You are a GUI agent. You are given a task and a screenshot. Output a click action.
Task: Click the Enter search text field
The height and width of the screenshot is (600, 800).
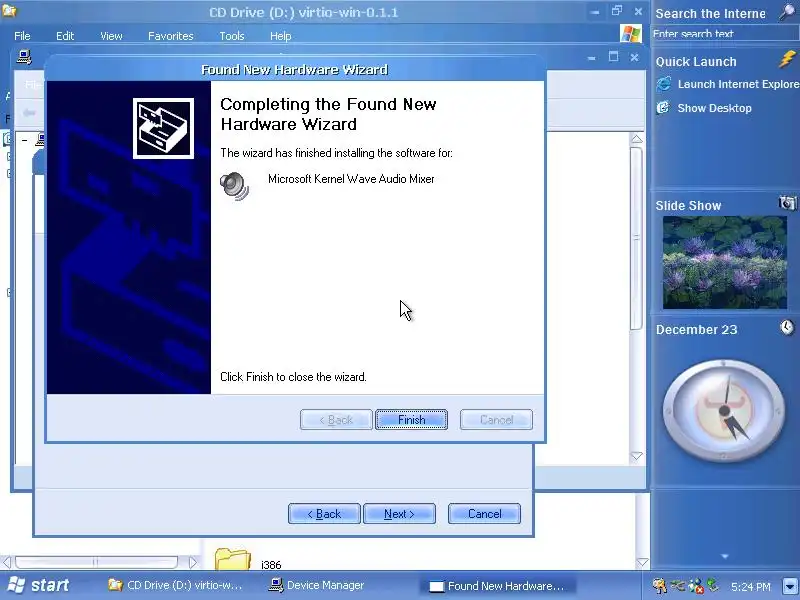click(724, 34)
